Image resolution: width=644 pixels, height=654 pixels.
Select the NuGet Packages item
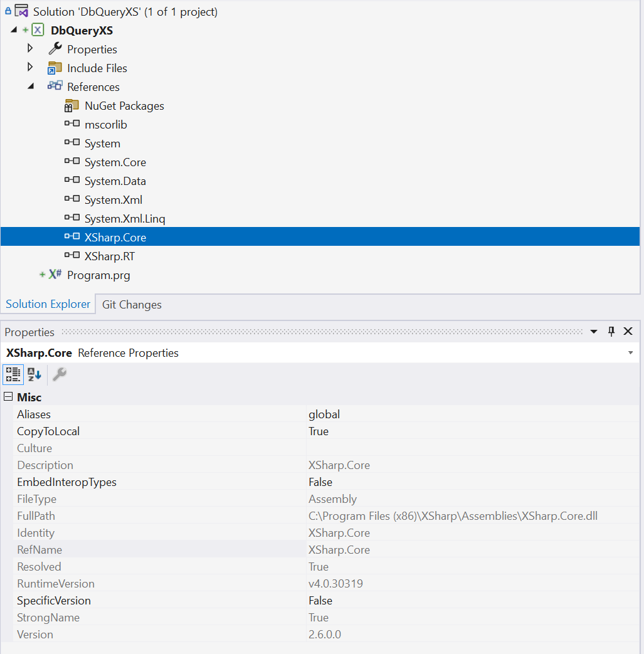(124, 106)
